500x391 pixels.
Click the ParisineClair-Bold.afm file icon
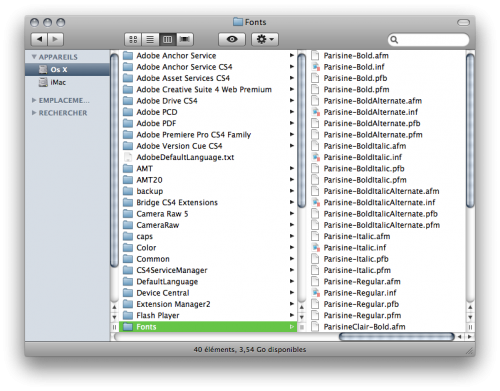[x=315, y=327]
